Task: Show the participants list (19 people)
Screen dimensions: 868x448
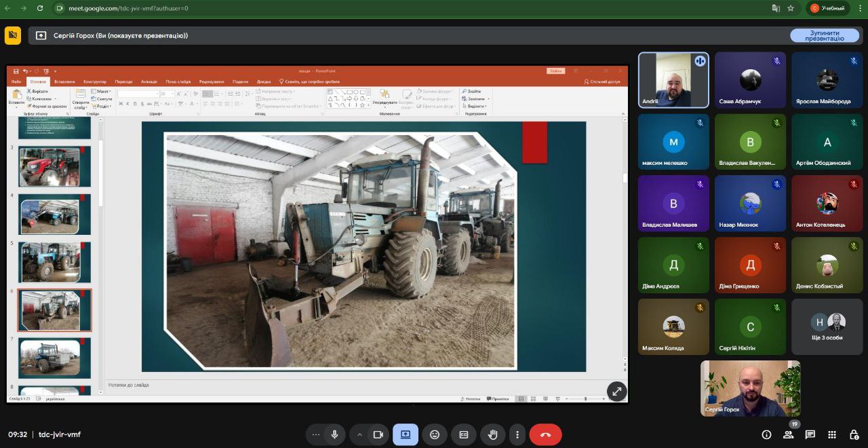Action: pos(789,434)
